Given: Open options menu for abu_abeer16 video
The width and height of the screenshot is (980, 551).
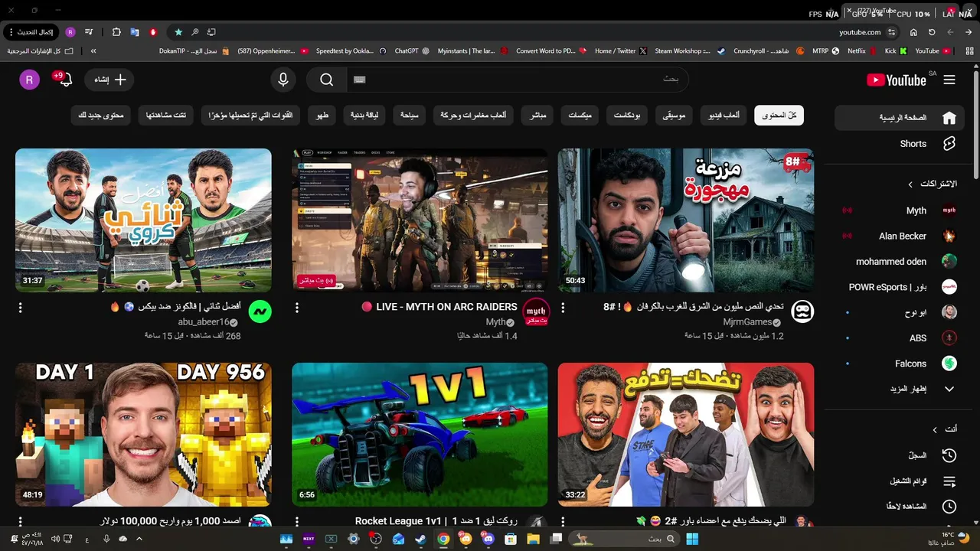Looking at the screenshot, I should [x=20, y=308].
